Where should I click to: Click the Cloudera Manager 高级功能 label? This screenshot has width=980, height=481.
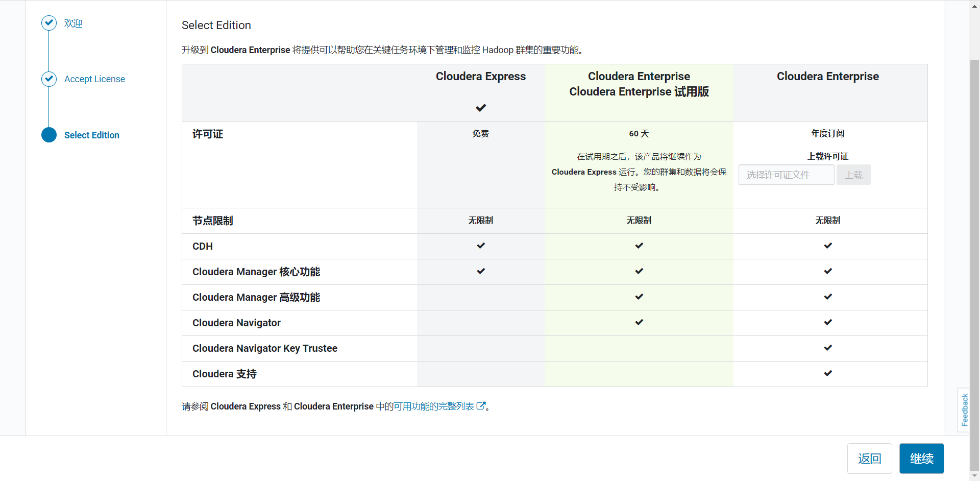click(256, 298)
